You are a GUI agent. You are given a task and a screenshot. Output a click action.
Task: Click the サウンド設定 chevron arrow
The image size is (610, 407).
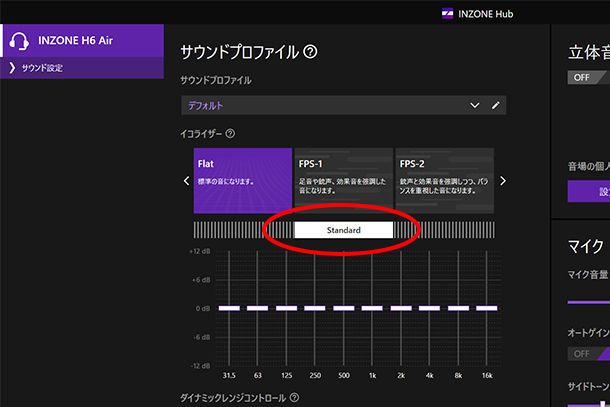[12, 68]
